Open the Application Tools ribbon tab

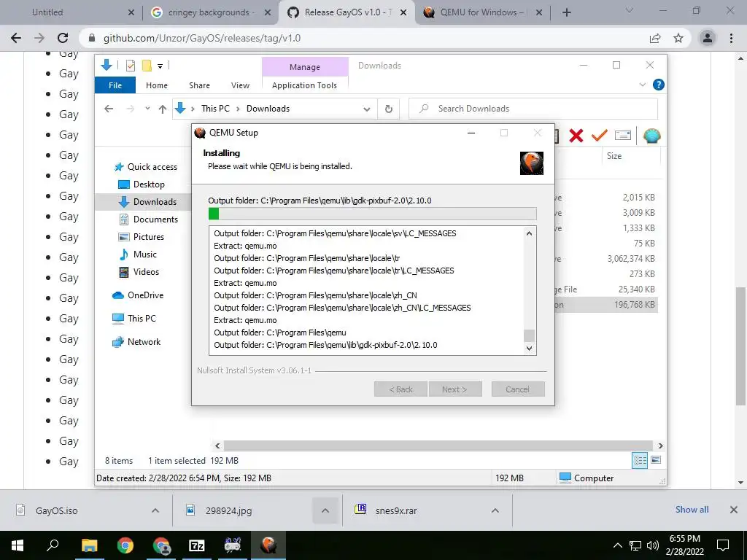pyautogui.click(x=304, y=85)
